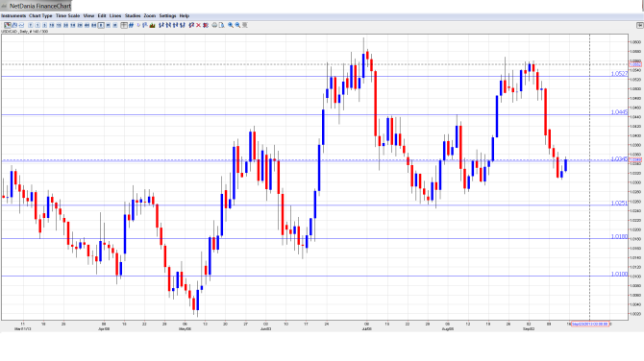Click the new chart instrument icon
This screenshot has width=644, height=361.
pyautogui.click(x=8, y=25)
